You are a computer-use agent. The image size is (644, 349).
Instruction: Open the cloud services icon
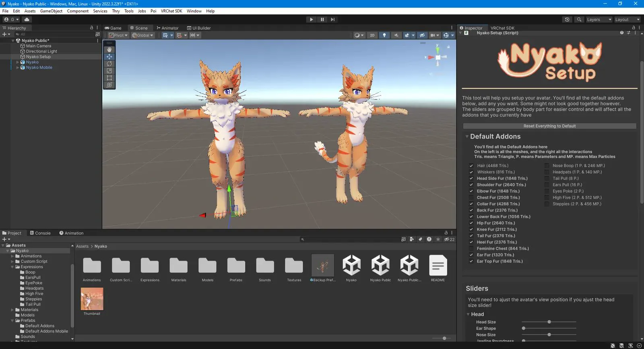(x=27, y=19)
